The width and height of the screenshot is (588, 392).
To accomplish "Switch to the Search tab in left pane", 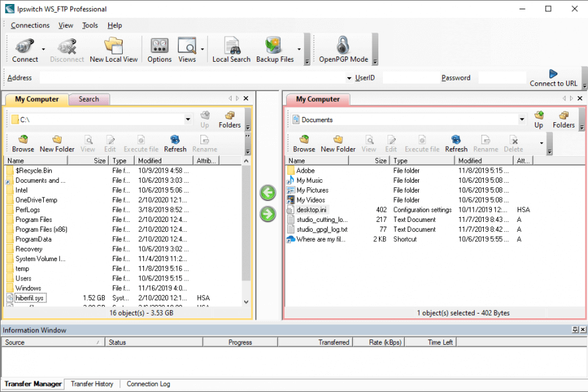I will (x=89, y=99).
